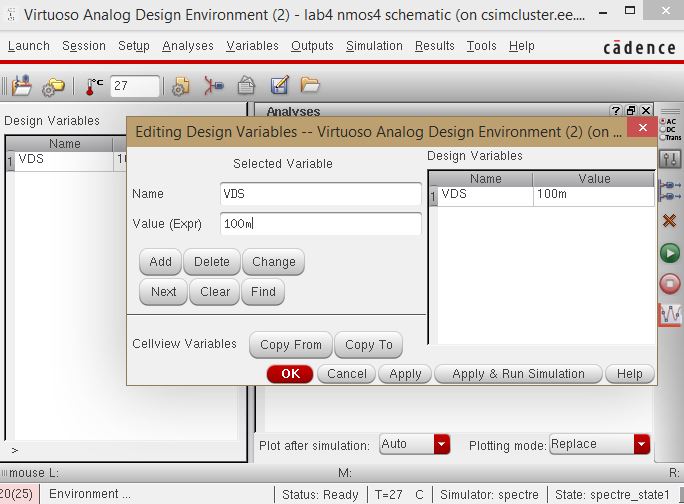Click the Value column header in dialog table
Viewport: 684px width, 504px height.
(x=594, y=179)
